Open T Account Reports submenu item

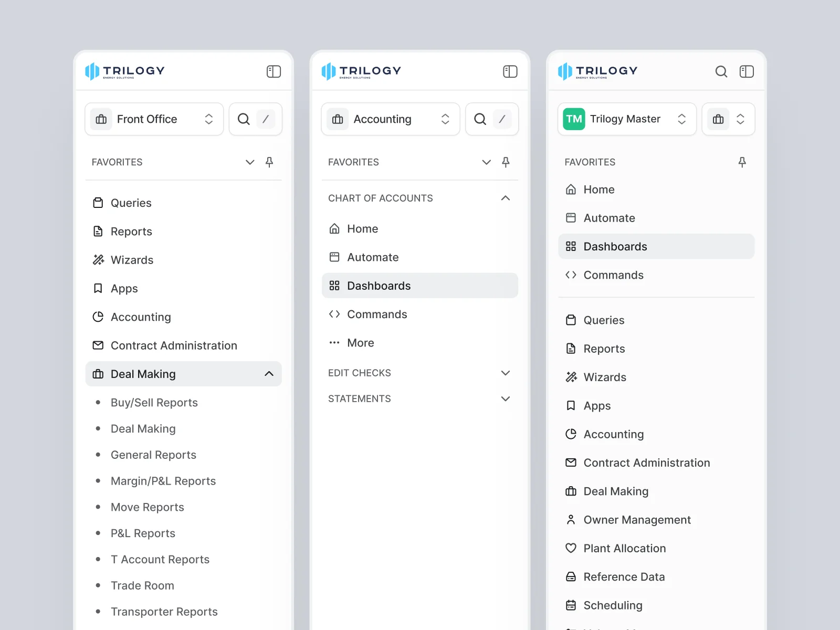tap(160, 560)
